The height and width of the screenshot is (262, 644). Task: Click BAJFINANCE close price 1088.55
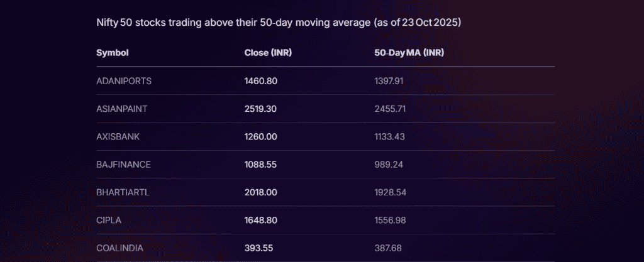pos(261,164)
